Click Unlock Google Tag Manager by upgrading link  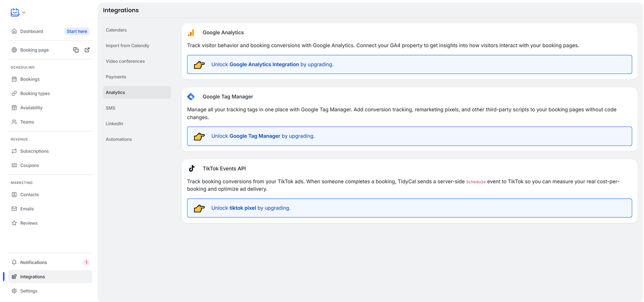click(x=263, y=136)
